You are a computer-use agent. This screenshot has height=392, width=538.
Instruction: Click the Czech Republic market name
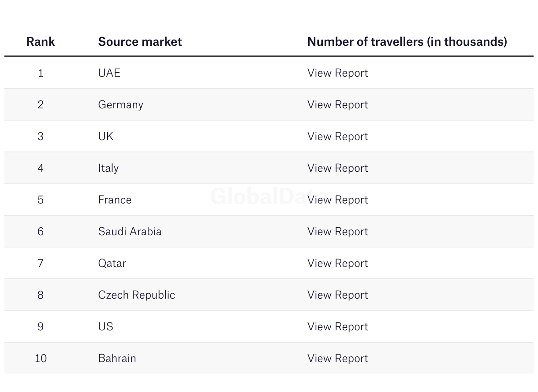tap(136, 295)
